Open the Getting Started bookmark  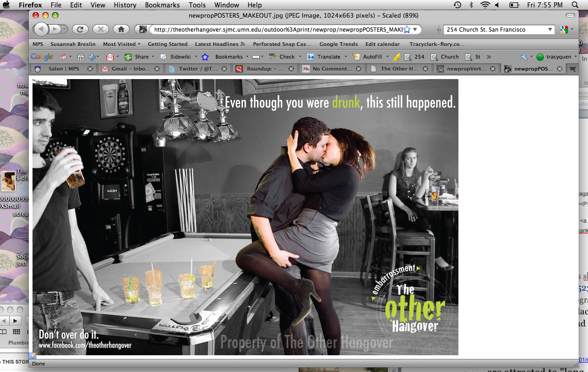click(168, 44)
